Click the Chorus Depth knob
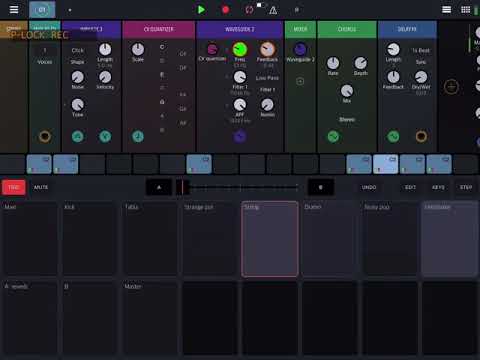 [360, 63]
